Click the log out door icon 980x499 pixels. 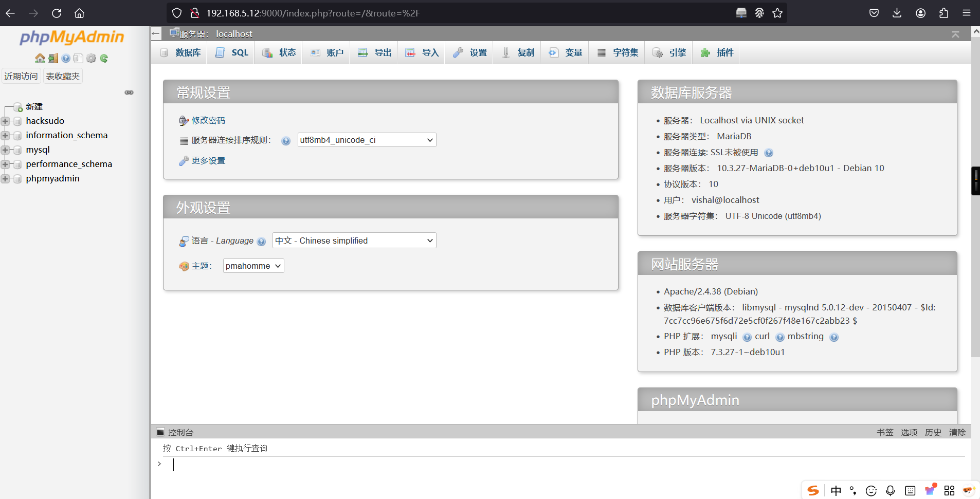pyautogui.click(x=53, y=58)
